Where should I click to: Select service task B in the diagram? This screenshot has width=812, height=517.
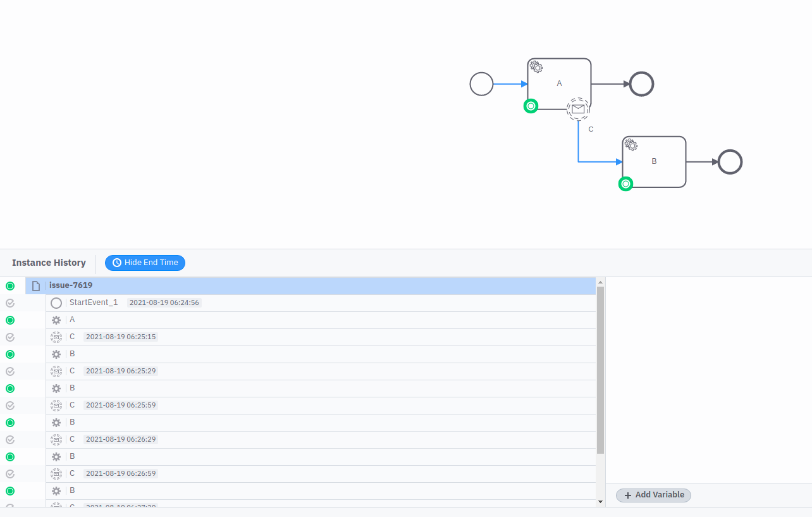tap(654, 162)
